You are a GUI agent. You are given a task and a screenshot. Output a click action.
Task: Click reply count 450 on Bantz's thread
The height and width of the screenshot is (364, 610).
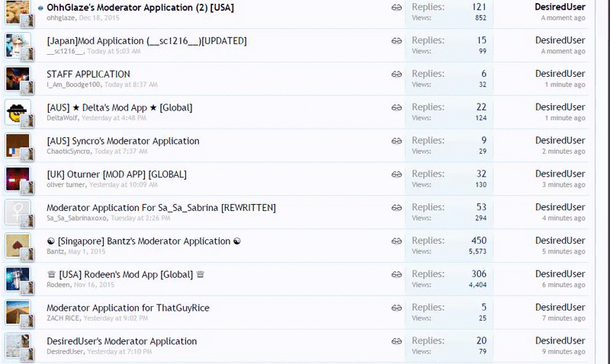coord(479,241)
